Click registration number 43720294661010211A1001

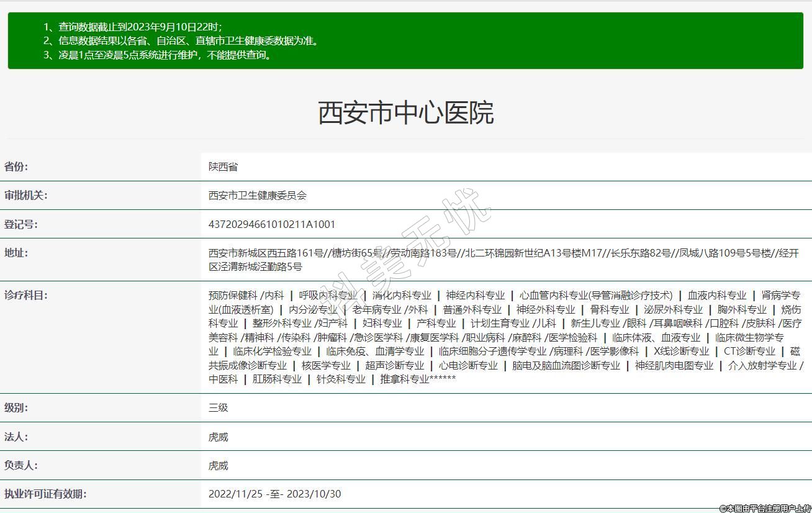[x=271, y=224]
